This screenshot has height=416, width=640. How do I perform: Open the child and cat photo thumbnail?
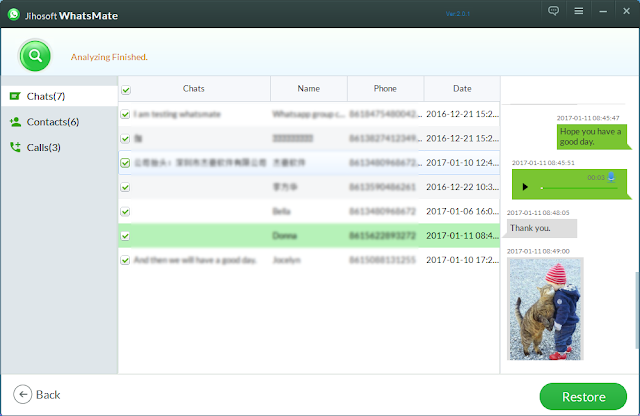click(x=545, y=309)
